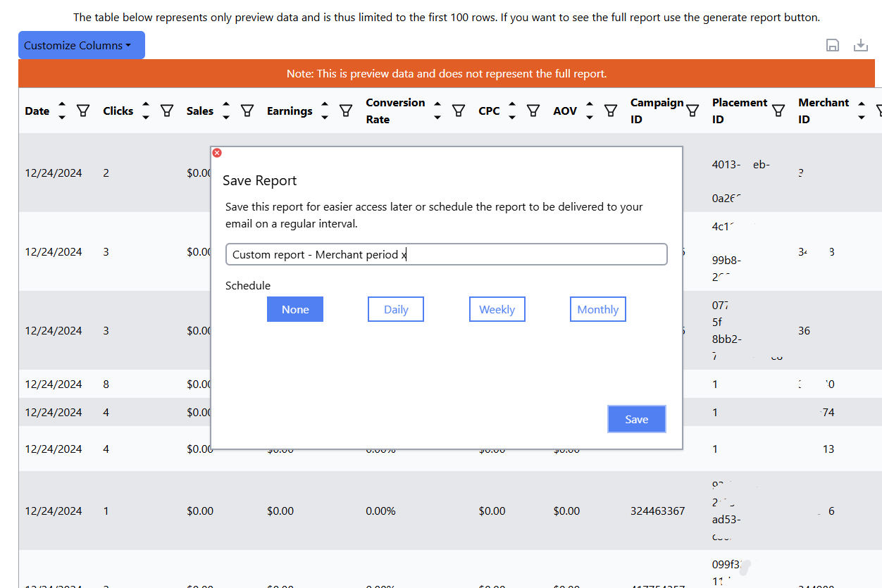Select the Daily schedule option

tap(396, 309)
